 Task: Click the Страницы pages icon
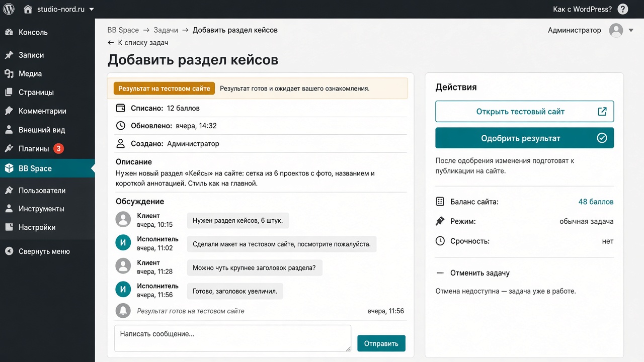click(9, 92)
